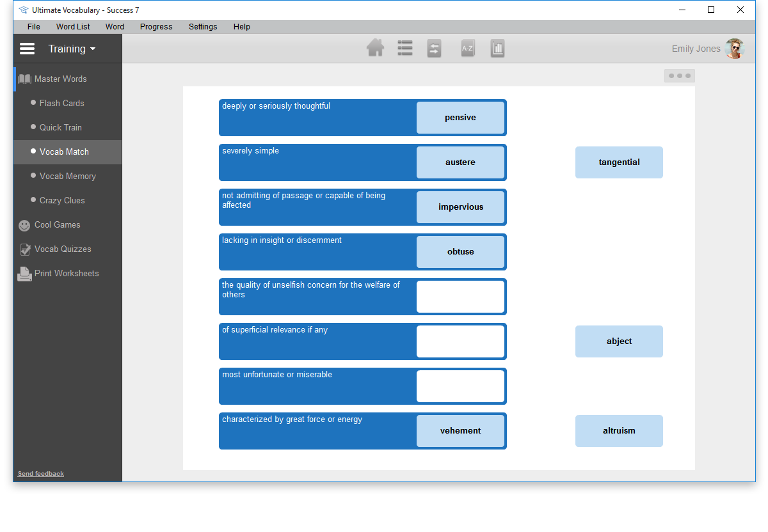Viewport: 768px width, 532px height.
Task: Click empty slot for 'most unfortunate or miserable'
Action: (x=460, y=386)
